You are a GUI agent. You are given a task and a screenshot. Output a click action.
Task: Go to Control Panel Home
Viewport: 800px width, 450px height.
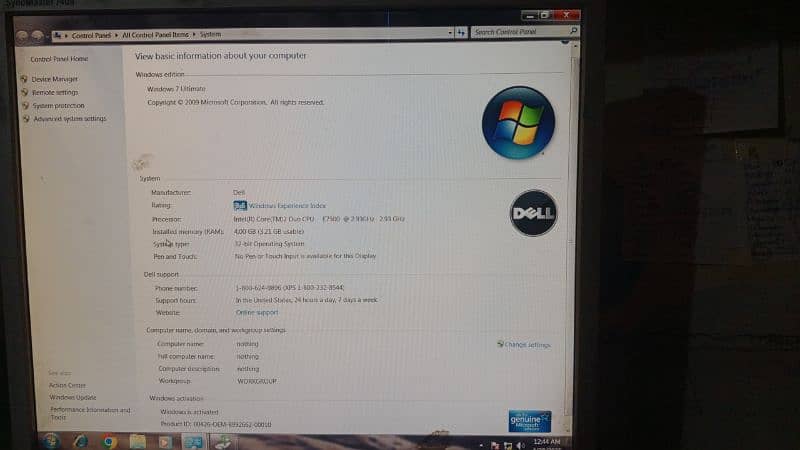click(59, 59)
